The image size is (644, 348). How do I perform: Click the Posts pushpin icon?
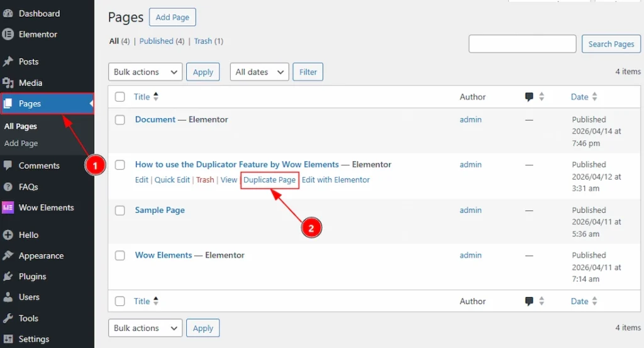pyautogui.click(x=8, y=62)
